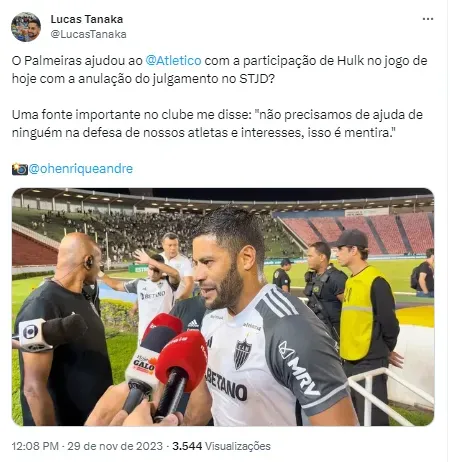Open the three-dot more options menu

tap(428, 19)
